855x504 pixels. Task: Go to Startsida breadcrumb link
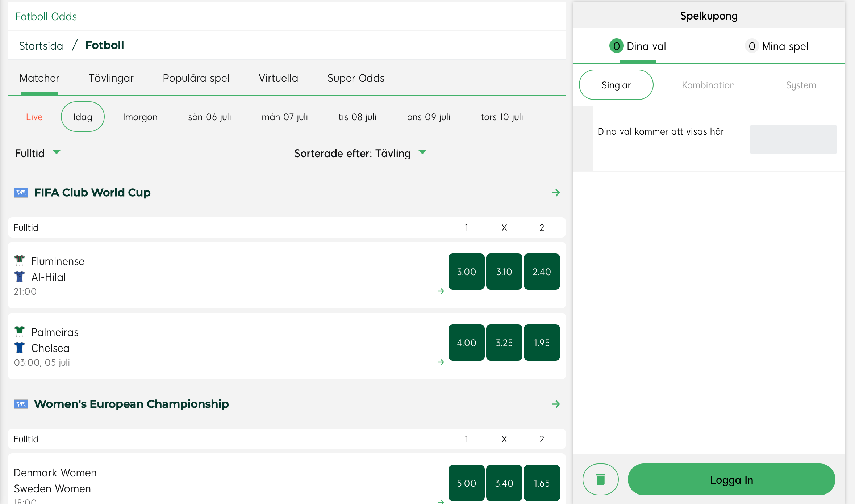point(41,46)
